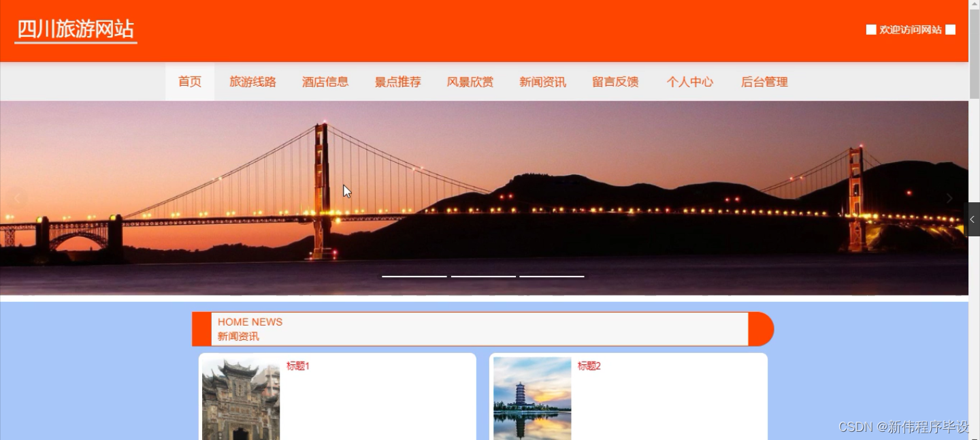Open the 旅游线路 menu item
Image resolution: width=980 pixels, height=440 pixels.
click(x=252, y=82)
